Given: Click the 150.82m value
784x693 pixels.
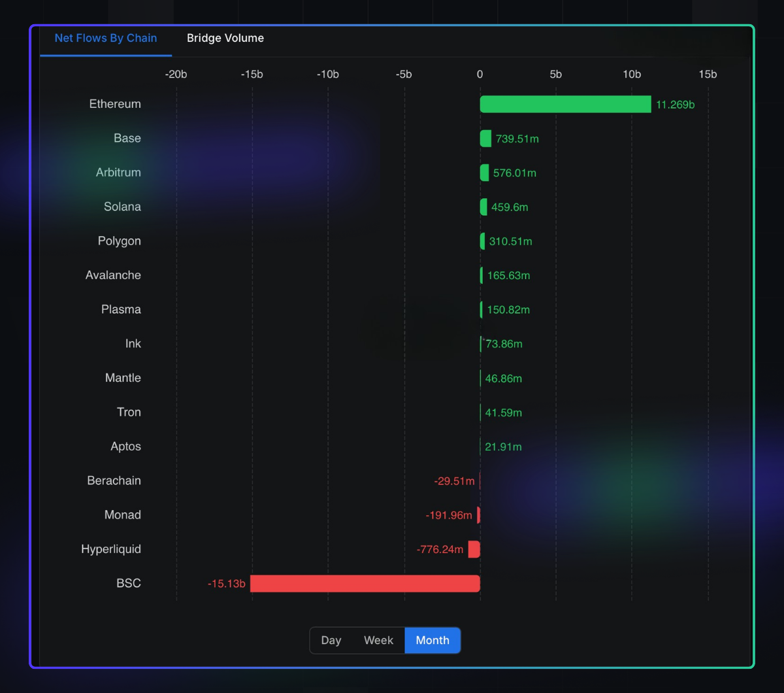Looking at the screenshot, I should coord(508,310).
